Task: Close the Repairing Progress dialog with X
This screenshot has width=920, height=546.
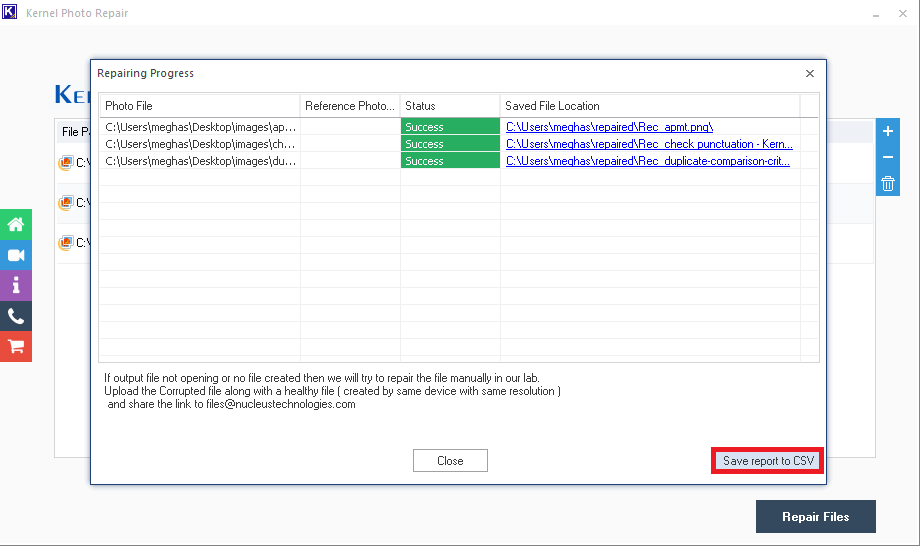Action: click(810, 73)
